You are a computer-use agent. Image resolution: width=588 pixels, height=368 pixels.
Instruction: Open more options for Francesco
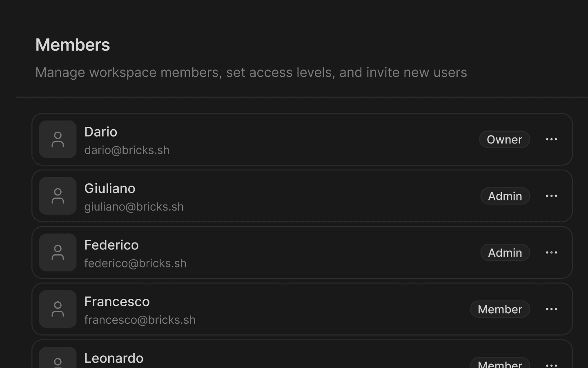(551, 309)
